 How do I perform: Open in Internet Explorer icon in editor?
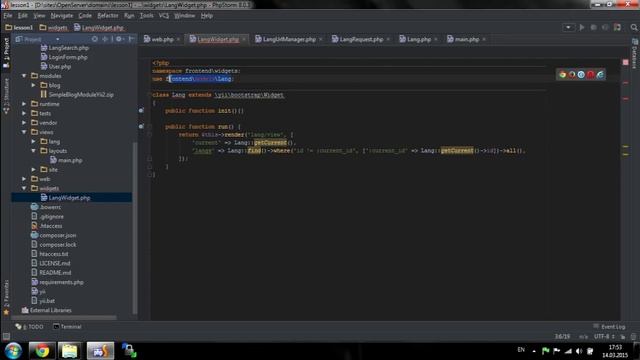(600, 75)
